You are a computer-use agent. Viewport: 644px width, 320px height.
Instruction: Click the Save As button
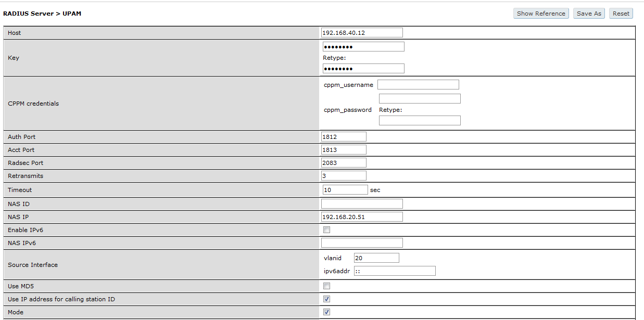589,14
